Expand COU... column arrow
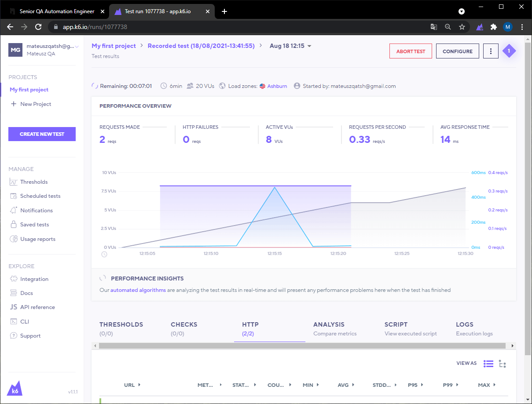The height and width of the screenshot is (404, 532). 290,385
